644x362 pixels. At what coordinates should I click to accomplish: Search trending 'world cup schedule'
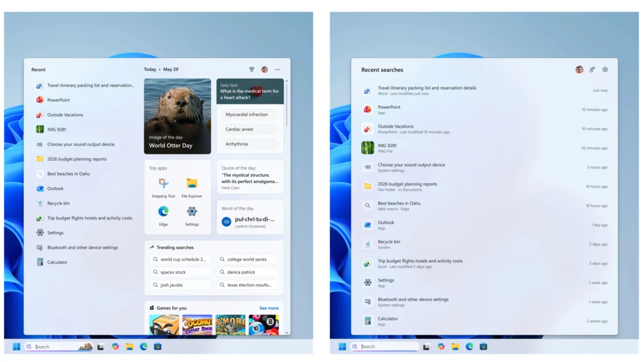[181, 260]
